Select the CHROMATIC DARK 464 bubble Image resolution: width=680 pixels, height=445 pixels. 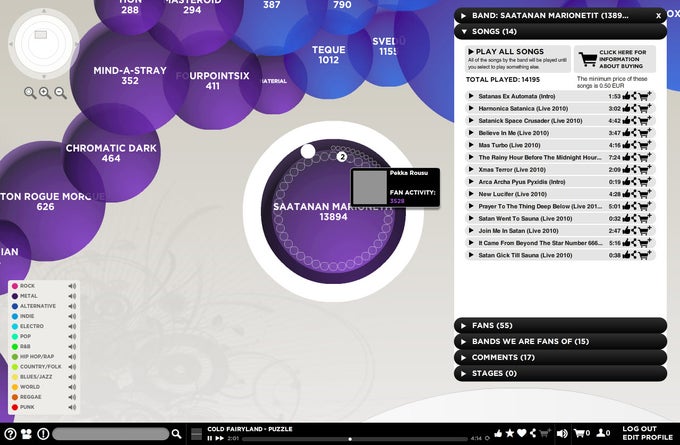coord(111,153)
